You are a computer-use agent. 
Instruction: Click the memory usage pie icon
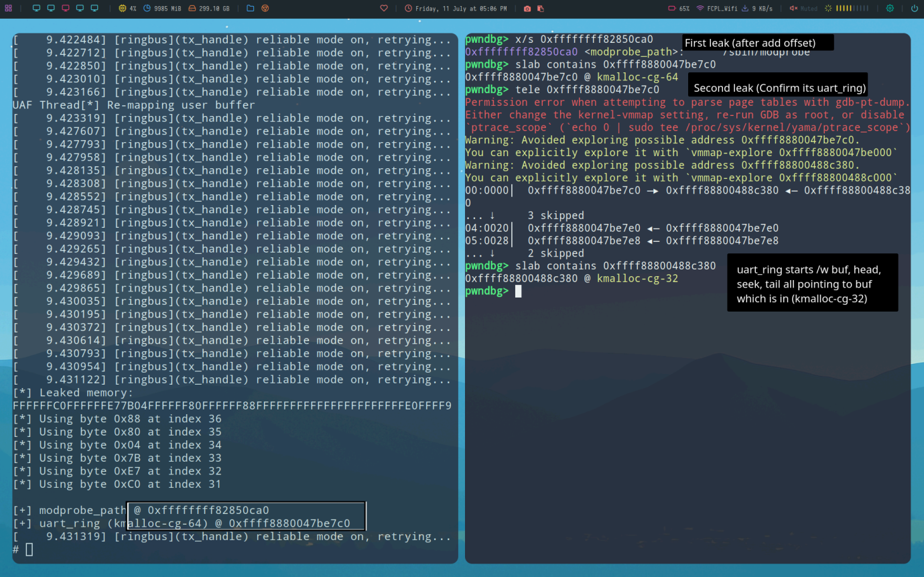(147, 9)
